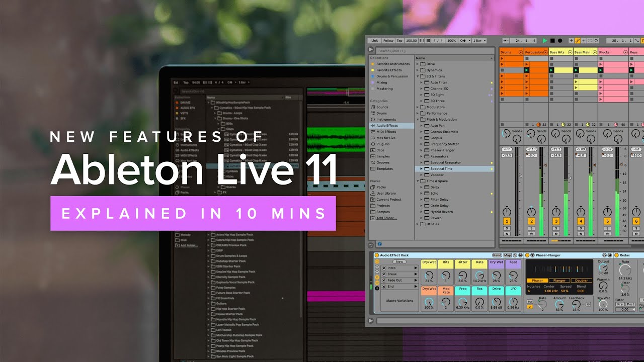644x362 pixels.
Task: Launch the Intro macro variation
Action: tap(416, 268)
